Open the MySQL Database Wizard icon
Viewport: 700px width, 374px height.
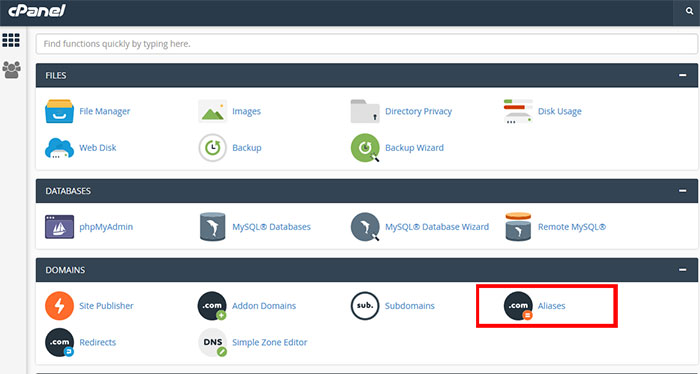tap(365, 227)
